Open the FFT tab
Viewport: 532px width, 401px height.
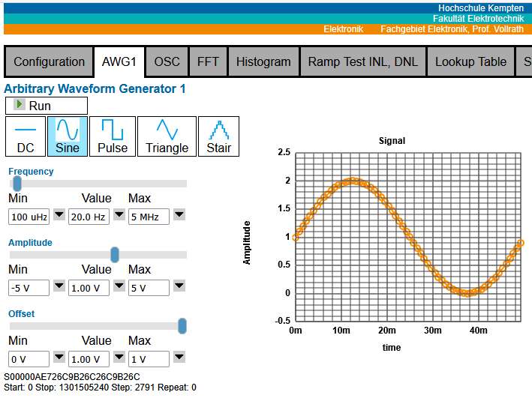click(208, 61)
